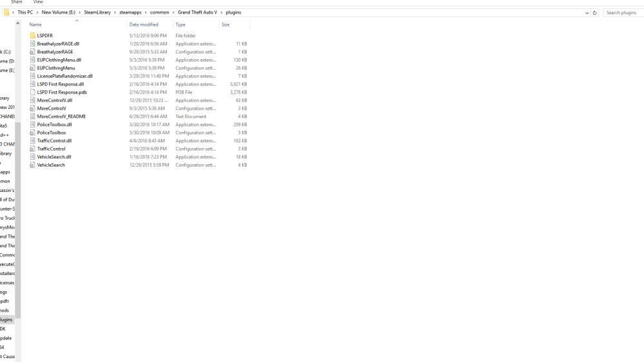This screenshot has height=362, width=644.
Task: Click the Search plugins field
Action: (x=623, y=13)
